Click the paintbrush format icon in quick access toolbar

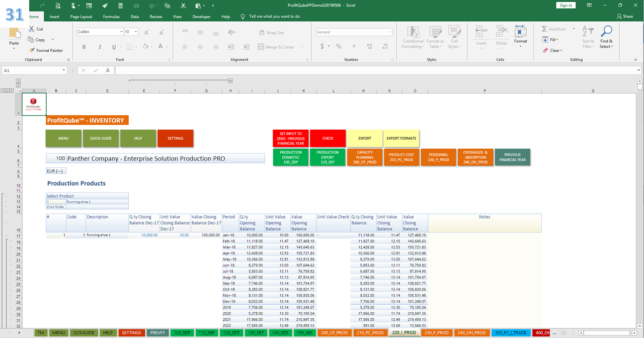pyautogui.click(x=105, y=6)
